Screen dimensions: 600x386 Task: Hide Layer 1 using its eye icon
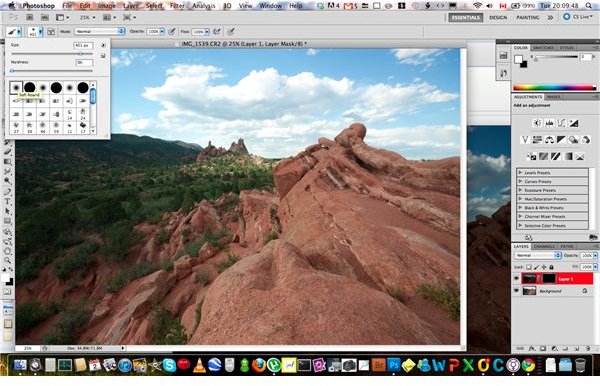(x=517, y=279)
